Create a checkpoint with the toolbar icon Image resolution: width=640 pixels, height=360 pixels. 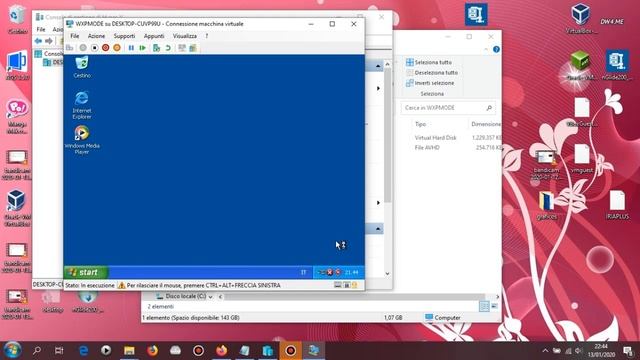click(156, 48)
